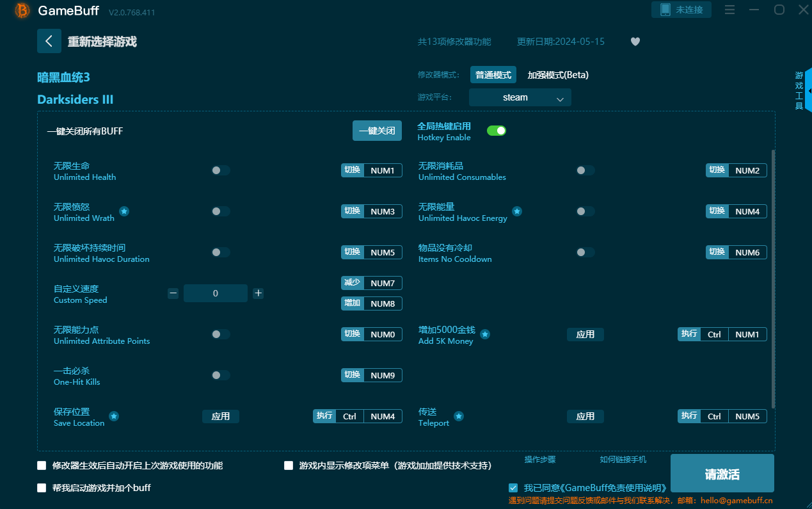Click the GameBuff logo icon

22,10
